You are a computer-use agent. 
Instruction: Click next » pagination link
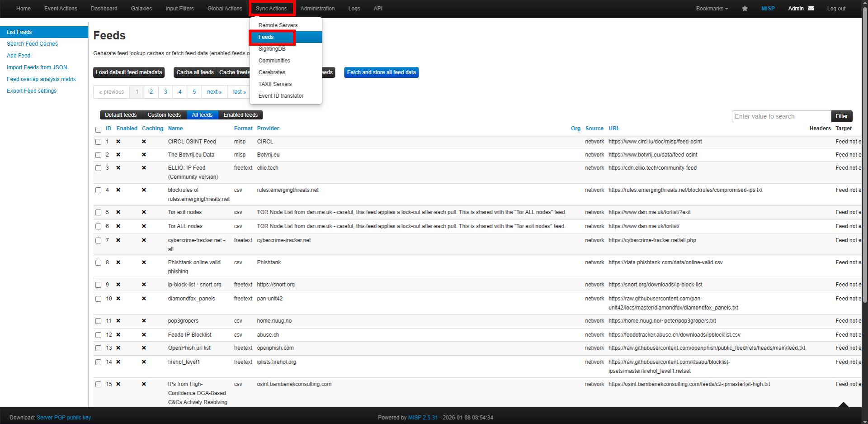click(214, 92)
